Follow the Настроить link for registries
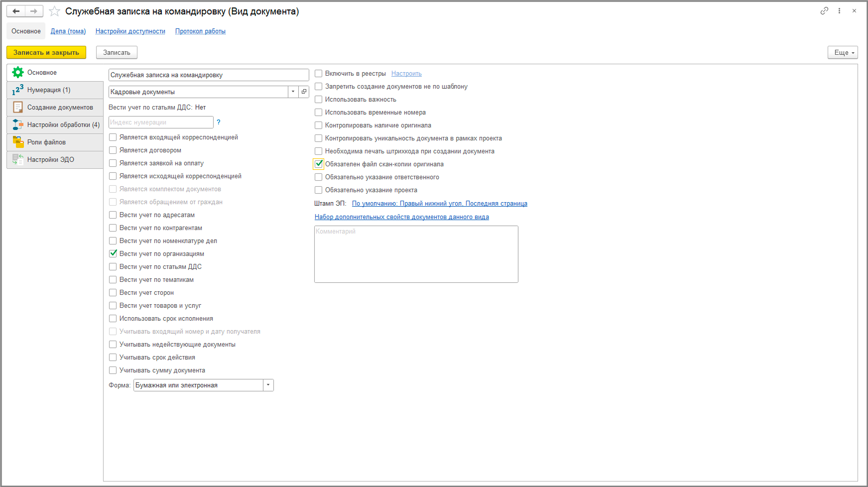 coord(406,74)
